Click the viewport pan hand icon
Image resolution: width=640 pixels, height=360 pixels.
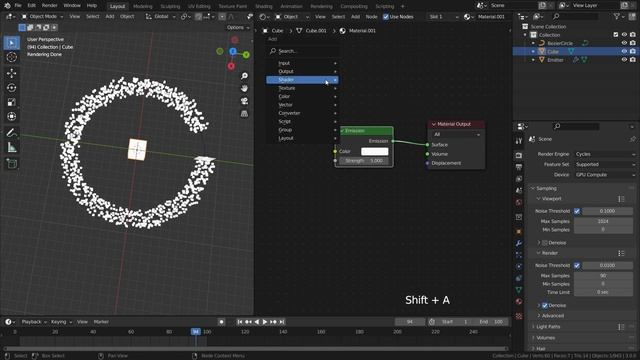coord(244,89)
